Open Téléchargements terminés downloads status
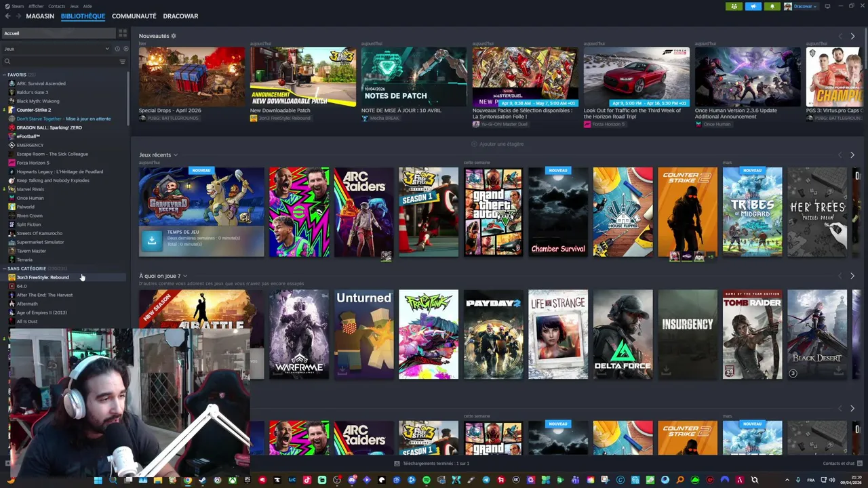This screenshot has height=488, width=868. click(x=432, y=464)
